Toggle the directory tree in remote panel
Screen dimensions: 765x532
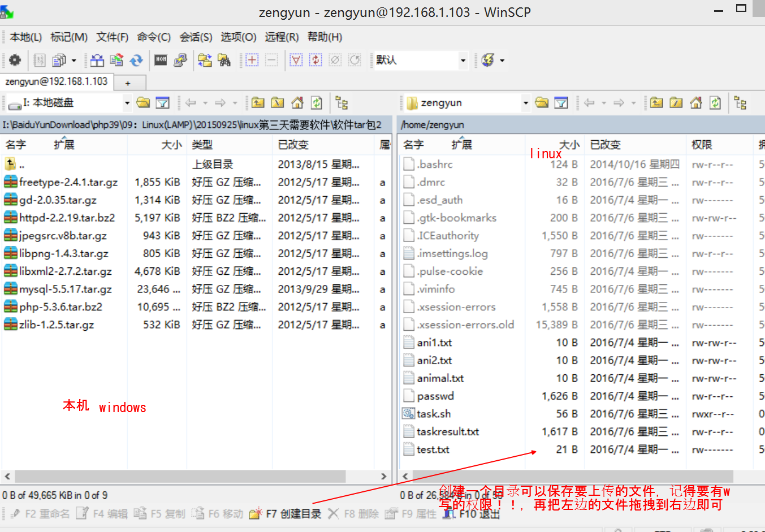[x=740, y=102]
